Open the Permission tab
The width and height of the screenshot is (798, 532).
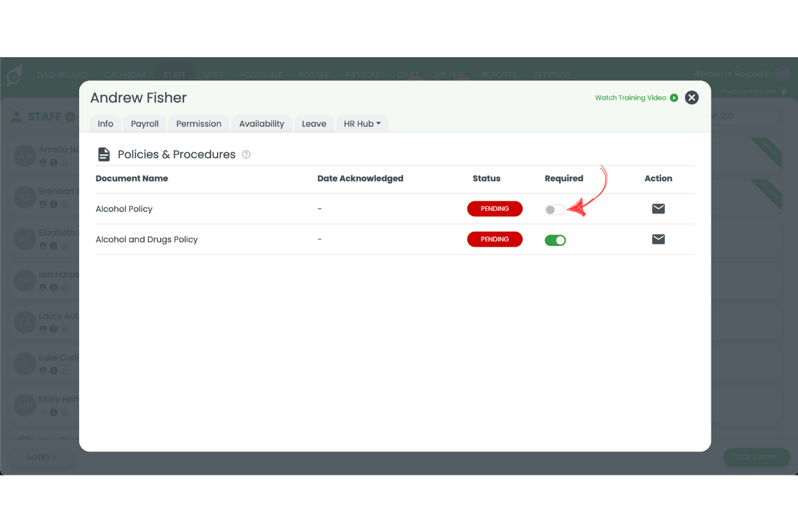point(198,123)
